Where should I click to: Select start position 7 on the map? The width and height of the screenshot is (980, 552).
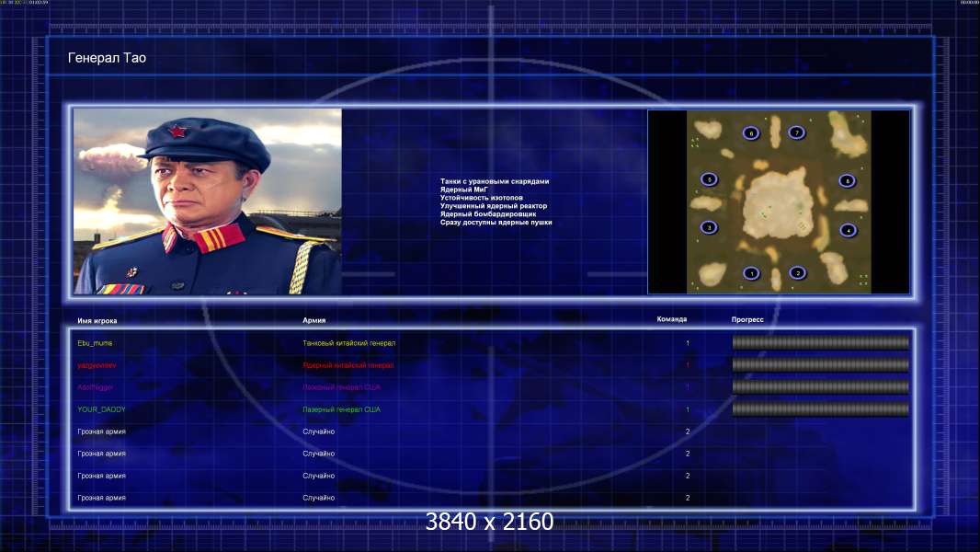pos(796,132)
